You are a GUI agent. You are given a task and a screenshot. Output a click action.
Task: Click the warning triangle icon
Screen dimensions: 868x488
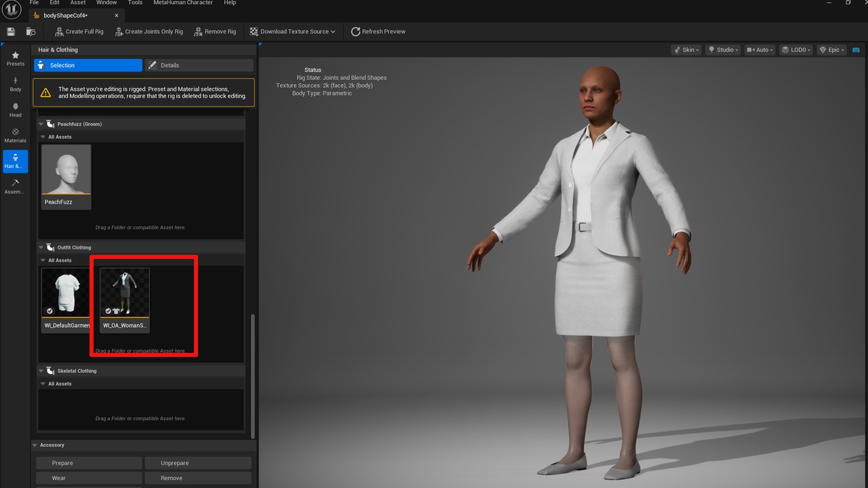click(45, 92)
